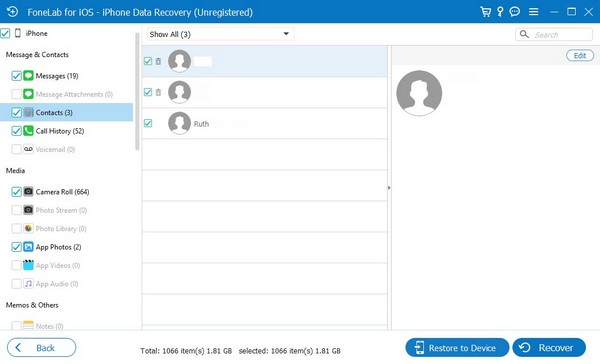Open the hamburger menu icon
Image resolution: width=600 pixels, height=364 pixels.
533,12
